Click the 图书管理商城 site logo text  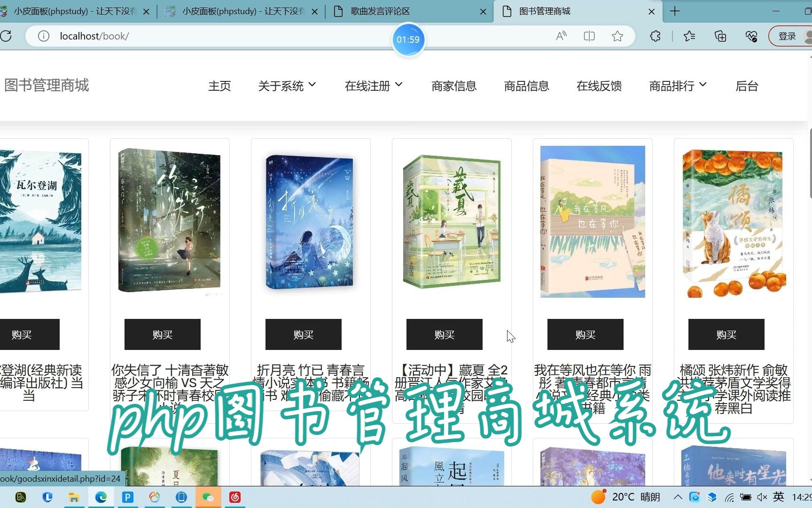point(47,85)
